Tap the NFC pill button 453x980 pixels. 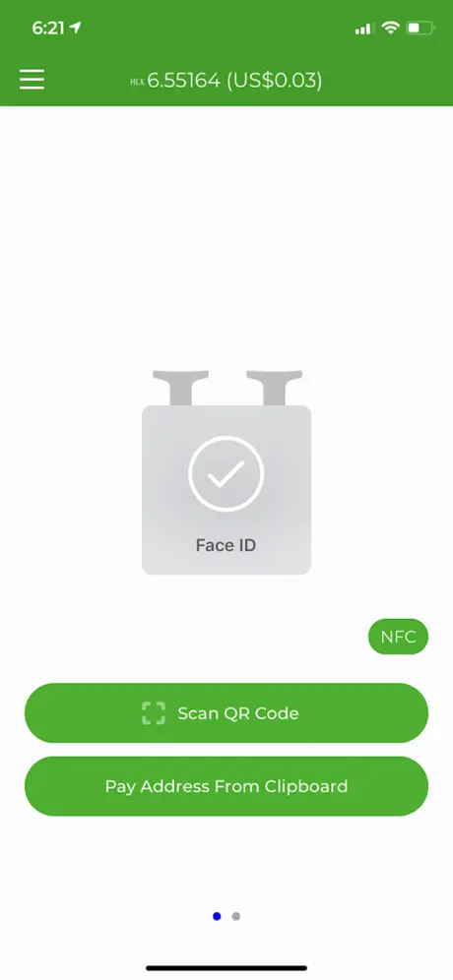click(x=399, y=637)
